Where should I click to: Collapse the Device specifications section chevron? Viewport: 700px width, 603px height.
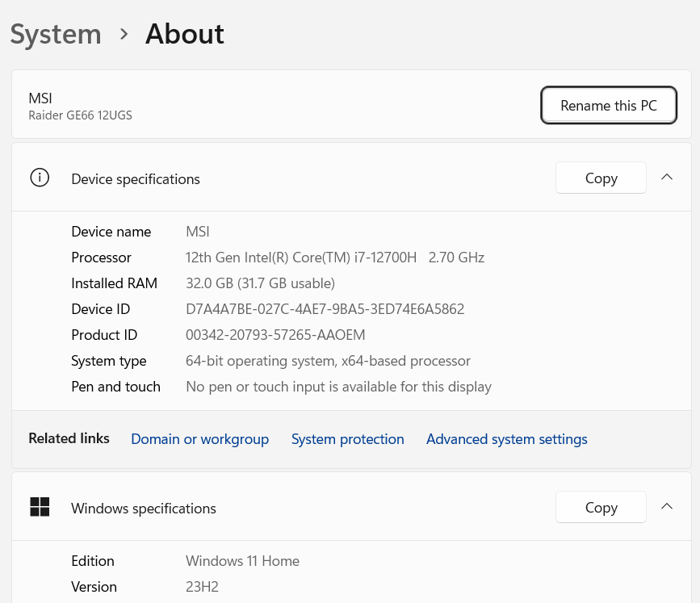(x=667, y=178)
